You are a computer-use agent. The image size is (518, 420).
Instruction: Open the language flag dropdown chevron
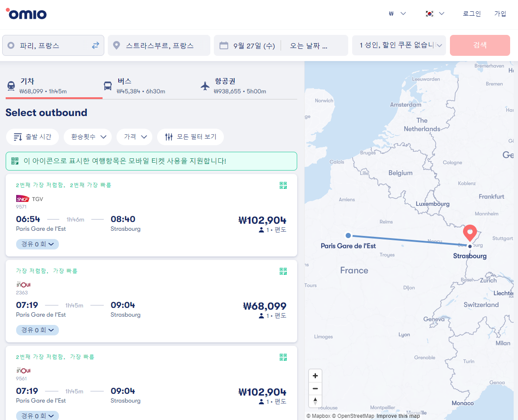click(441, 14)
